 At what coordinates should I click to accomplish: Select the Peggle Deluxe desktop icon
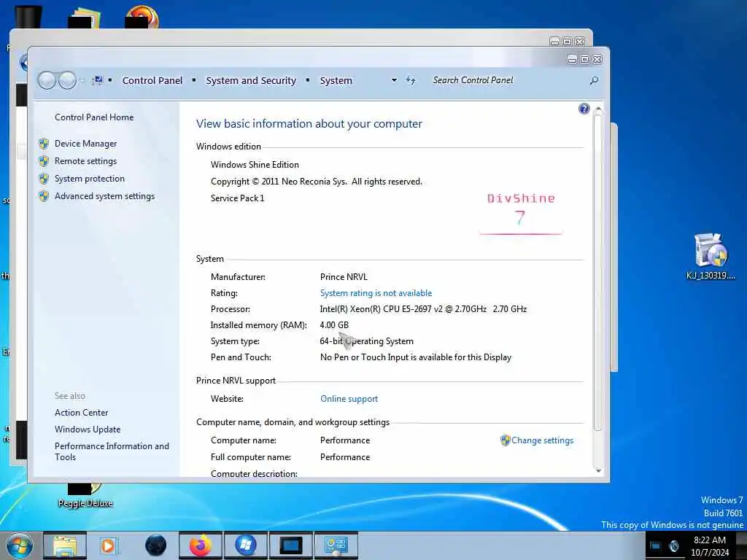[85, 495]
